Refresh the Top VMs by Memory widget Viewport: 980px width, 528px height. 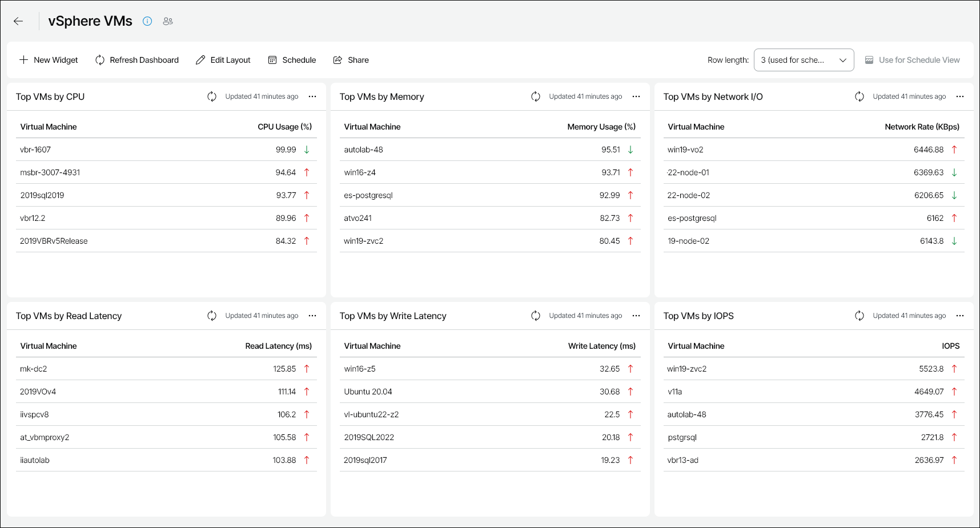536,96
